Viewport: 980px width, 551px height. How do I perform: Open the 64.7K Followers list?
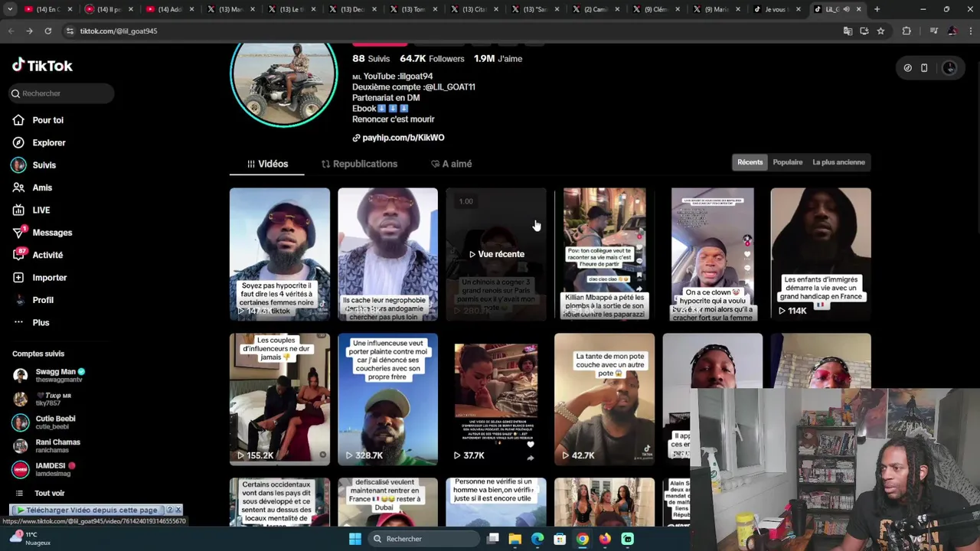click(432, 59)
